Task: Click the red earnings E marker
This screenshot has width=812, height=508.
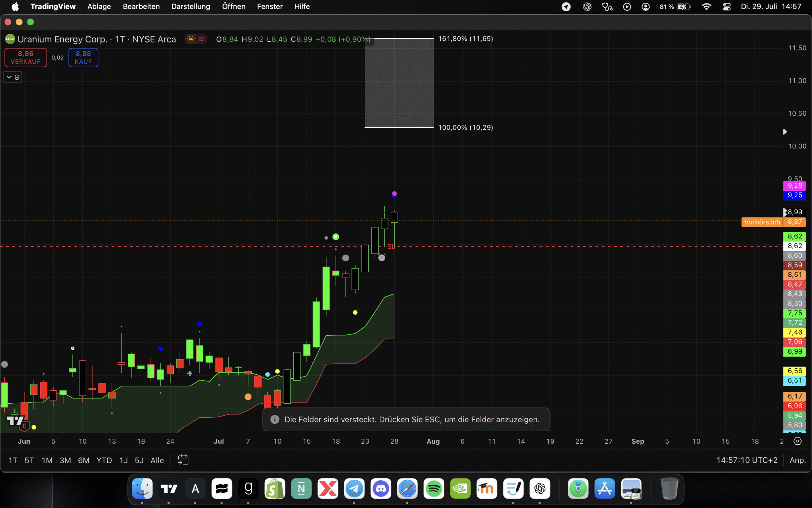Action: click(x=24, y=426)
